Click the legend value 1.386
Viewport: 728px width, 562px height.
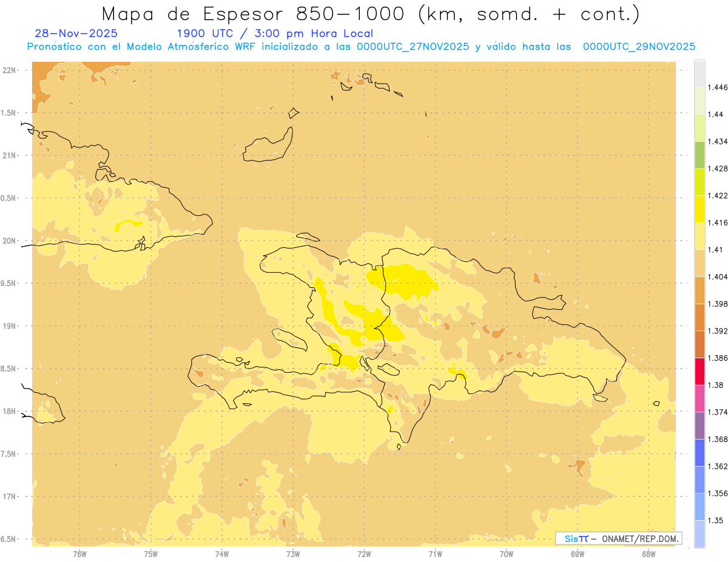718,358
